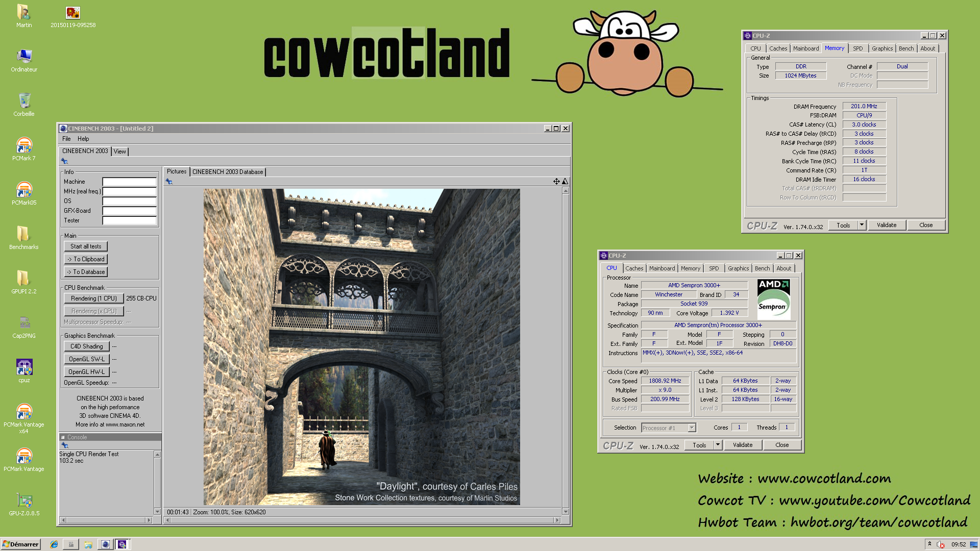Click the muted volume tray icon
Screen dimensions: 980x551
coord(941,544)
